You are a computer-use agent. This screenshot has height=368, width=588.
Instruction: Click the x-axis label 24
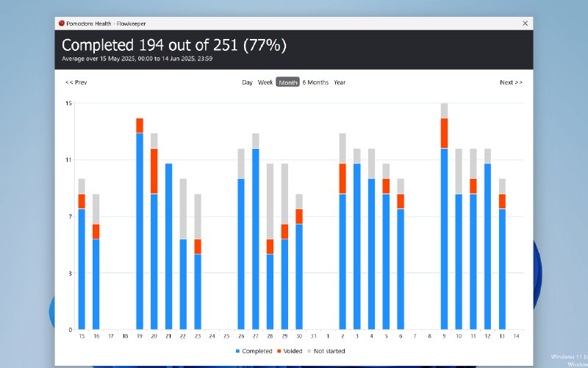pos(212,336)
